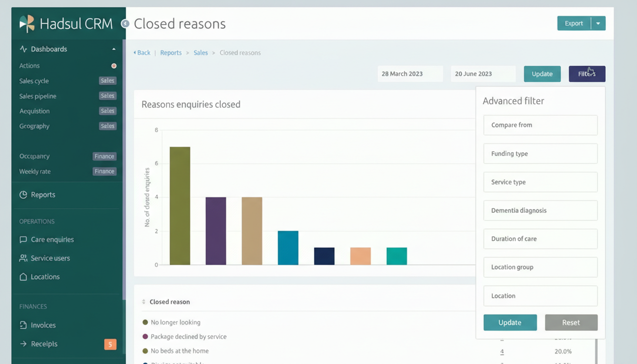The width and height of the screenshot is (637, 364).
Task: Click the Receipts arrow icon
Action: 23,344
